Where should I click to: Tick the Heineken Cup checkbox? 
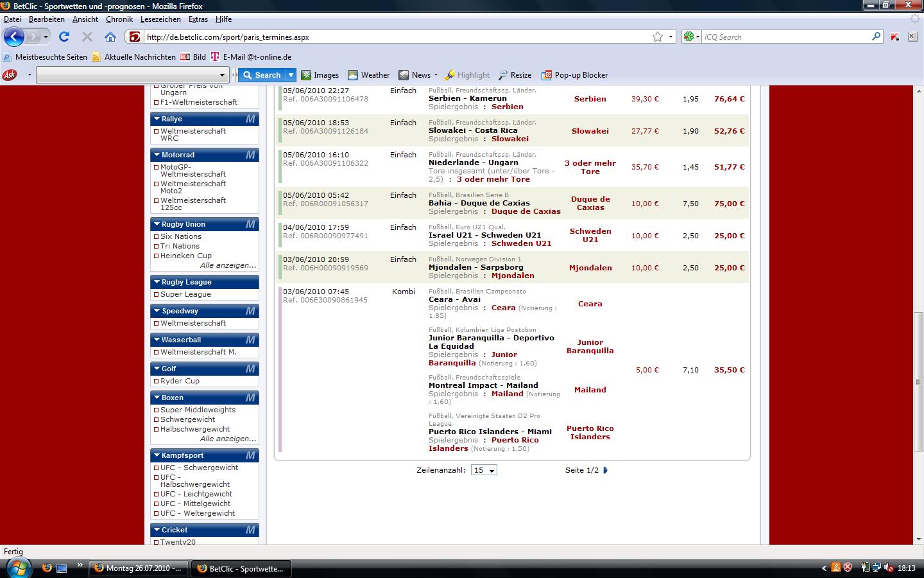157,256
